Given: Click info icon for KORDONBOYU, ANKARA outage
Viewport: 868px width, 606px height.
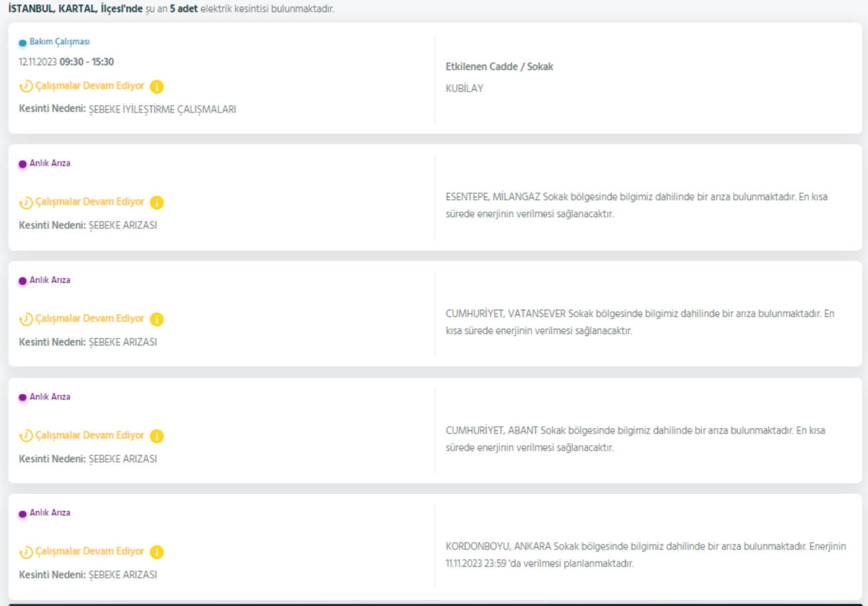Looking at the screenshot, I should pyautogui.click(x=157, y=552).
